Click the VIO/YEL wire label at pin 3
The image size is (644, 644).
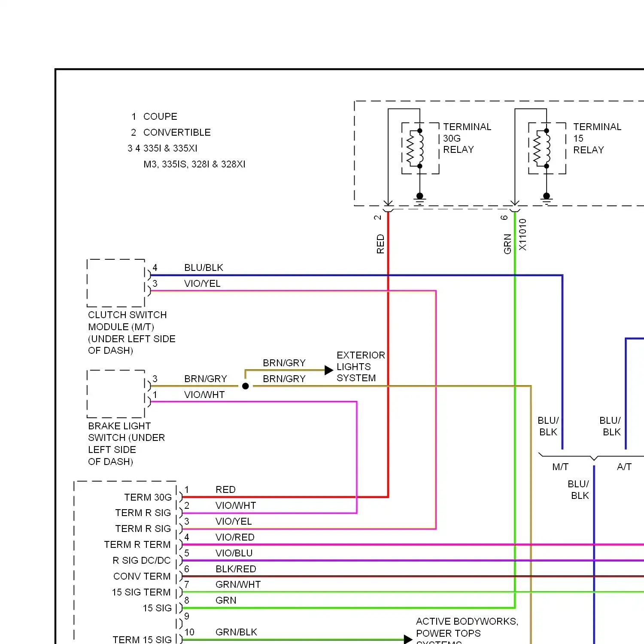pyautogui.click(x=234, y=521)
